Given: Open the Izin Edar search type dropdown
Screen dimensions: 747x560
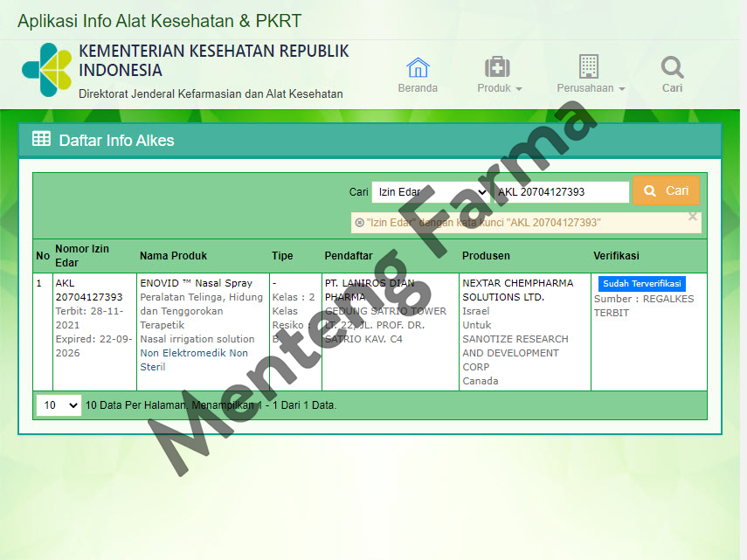Looking at the screenshot, I should click(x=431, y=192).
